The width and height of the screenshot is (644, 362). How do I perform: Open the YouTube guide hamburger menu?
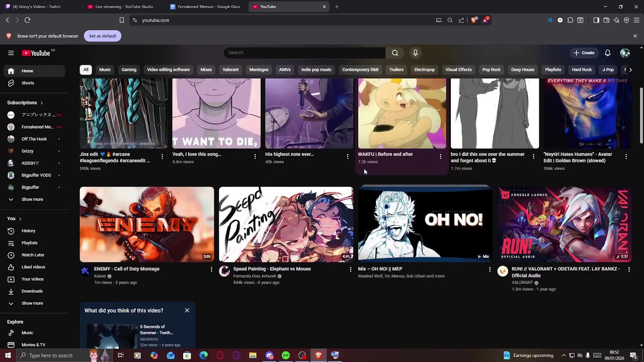coord(11,53)
